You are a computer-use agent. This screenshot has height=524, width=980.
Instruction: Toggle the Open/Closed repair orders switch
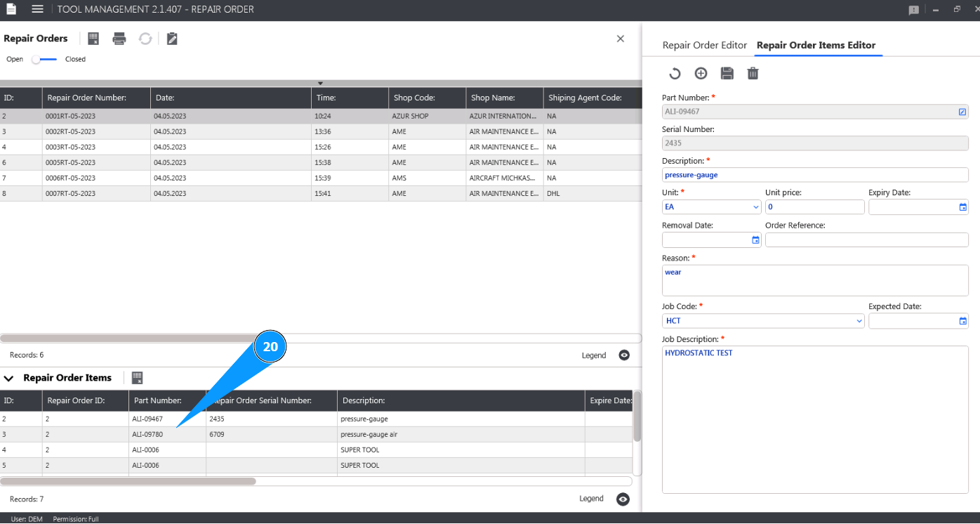[x=44, y=60]
